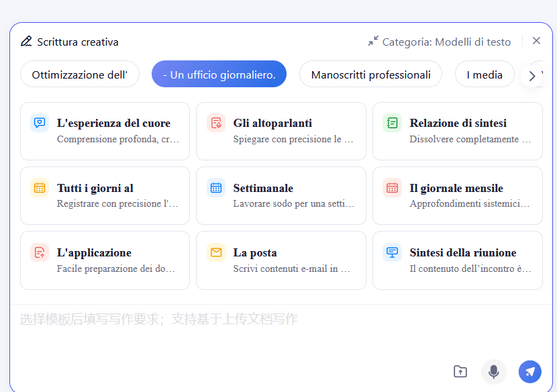Switch to the Ottimizzazione dell' tab
The width and height of the screenshot is (557, 392).
point(80,75)
